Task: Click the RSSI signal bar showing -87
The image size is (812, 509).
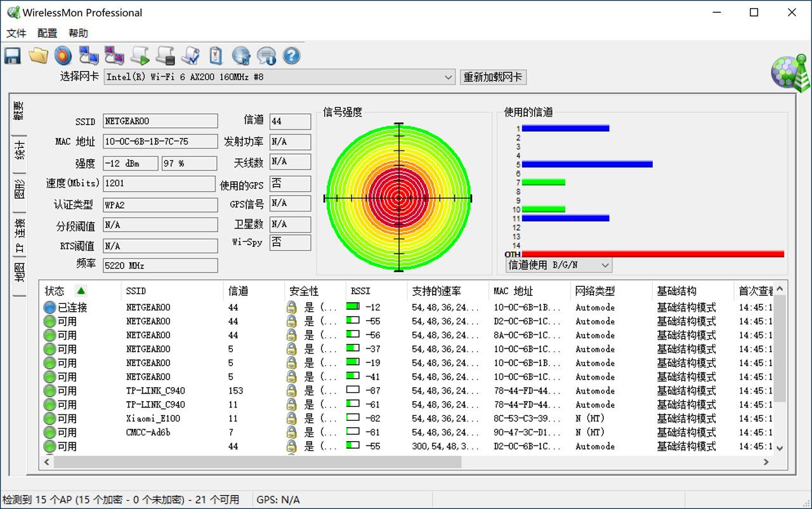Action: 353,390
